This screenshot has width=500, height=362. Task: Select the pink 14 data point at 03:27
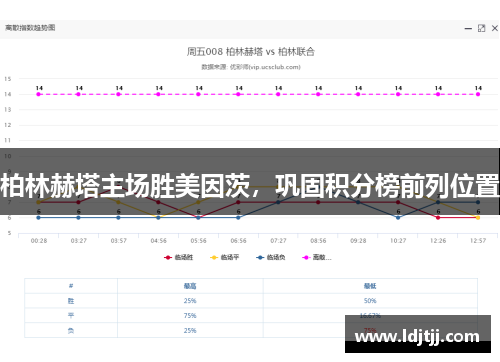(78, 94)
